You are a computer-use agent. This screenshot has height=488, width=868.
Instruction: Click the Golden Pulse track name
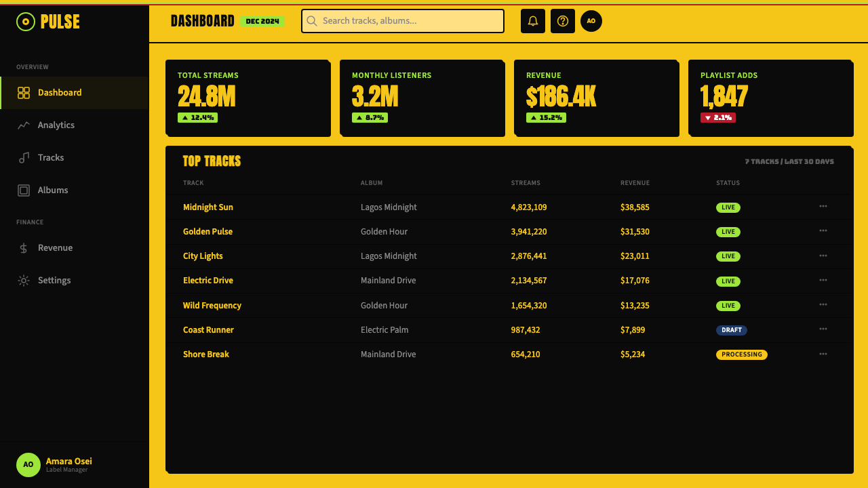click(x=208, y=232)
